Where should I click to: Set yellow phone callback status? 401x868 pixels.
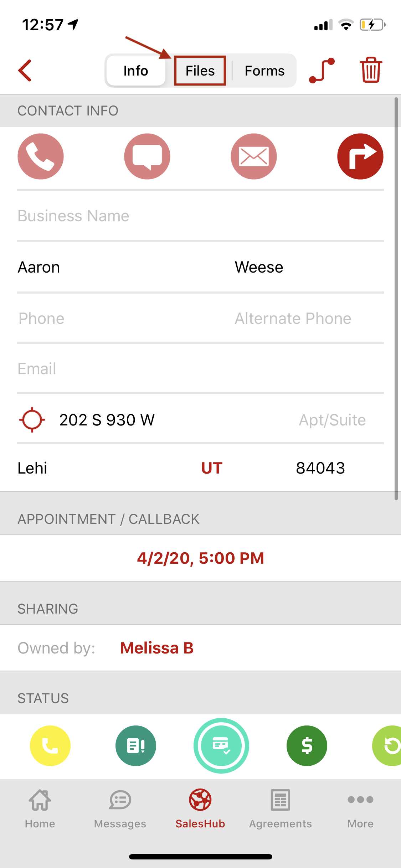coord(50,746)
